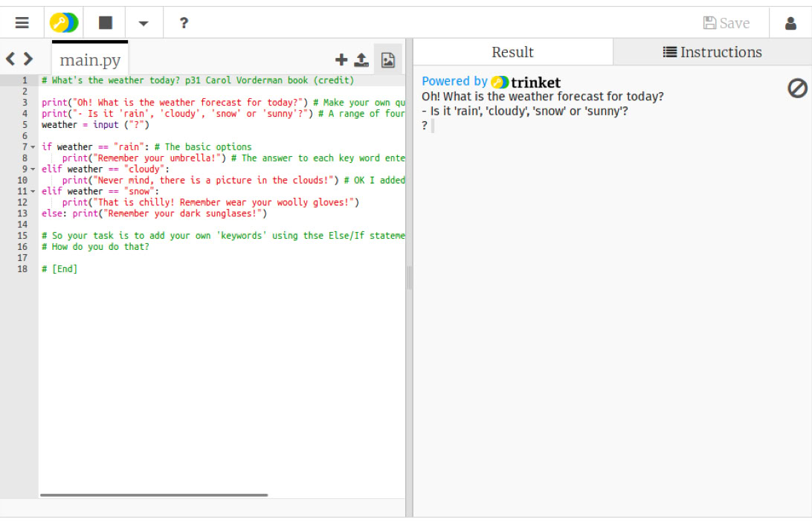Screen dimensions: 812x522
Task: Upload a file icon
Action: tap(361, 60)
